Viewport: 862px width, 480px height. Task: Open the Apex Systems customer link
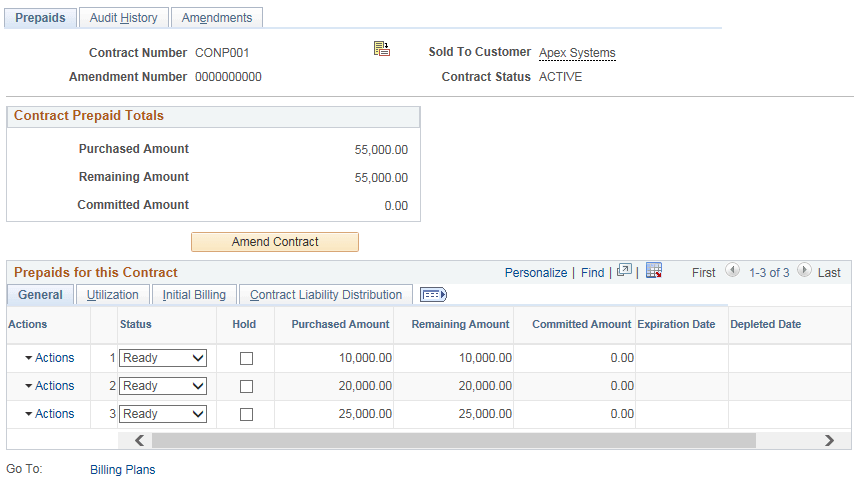(577, 53)
